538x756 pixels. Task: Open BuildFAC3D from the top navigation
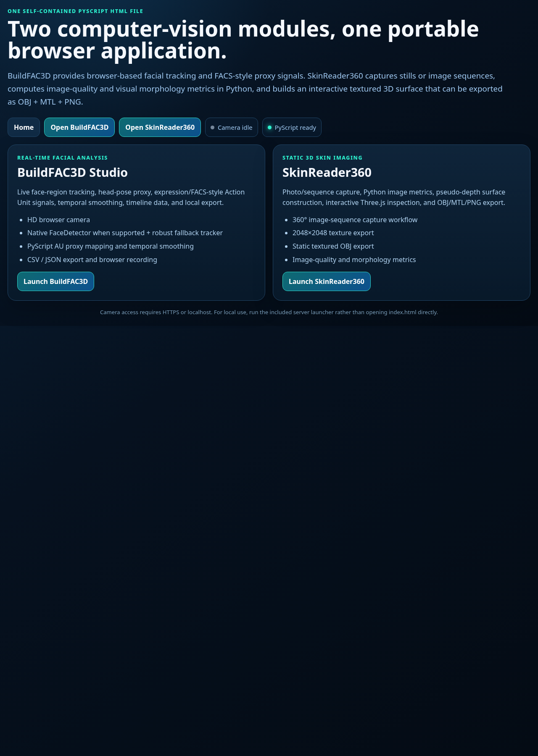tap(79, 127)
